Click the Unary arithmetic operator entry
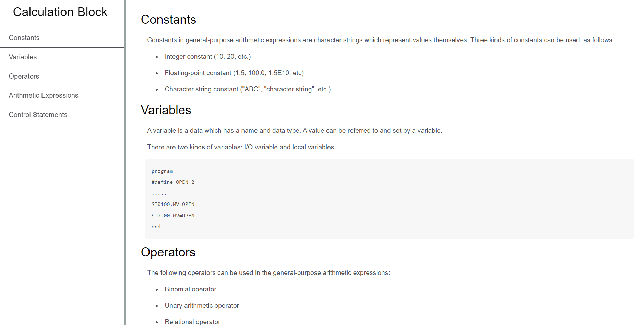 (202, 305)
